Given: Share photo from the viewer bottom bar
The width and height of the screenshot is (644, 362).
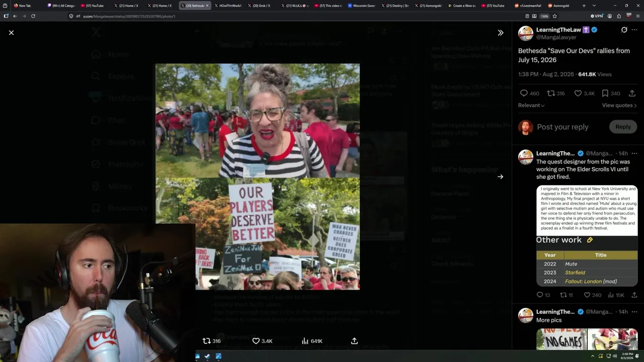Looking at the screenshot, I should pyautogui.click(x=354, y=341).
